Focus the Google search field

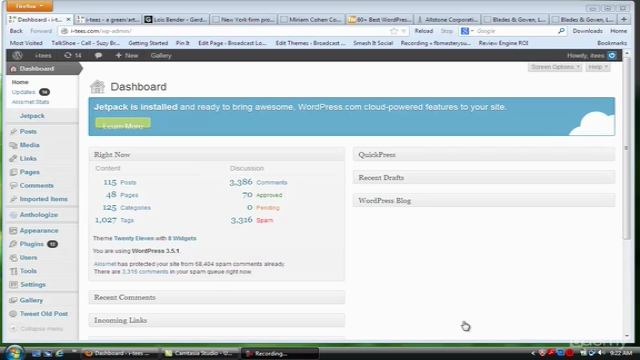[x=516, y=31]
